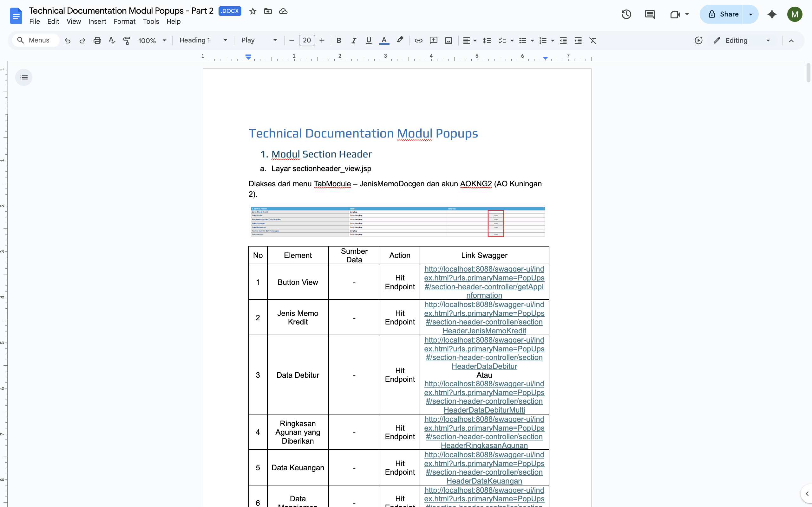The height and width of the screenshot is (507, 812).
Task: Toggle italic formatting
Action: [x=354, y=41]
